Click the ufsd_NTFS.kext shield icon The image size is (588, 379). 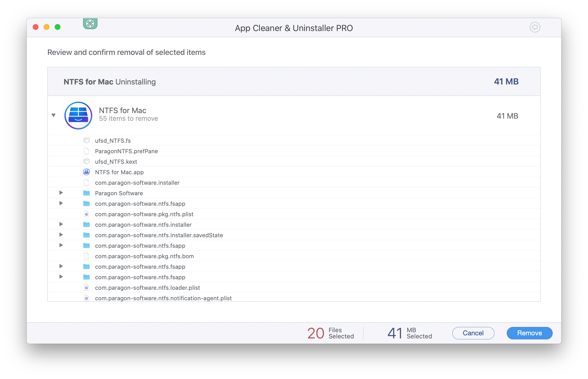point(86,161)
